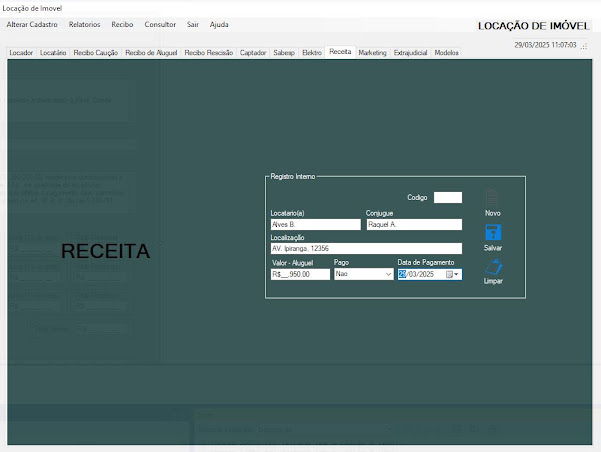The image size is (601, 452).
Task: Click the date and time display 29/03/2025
Action: [545, 45]
